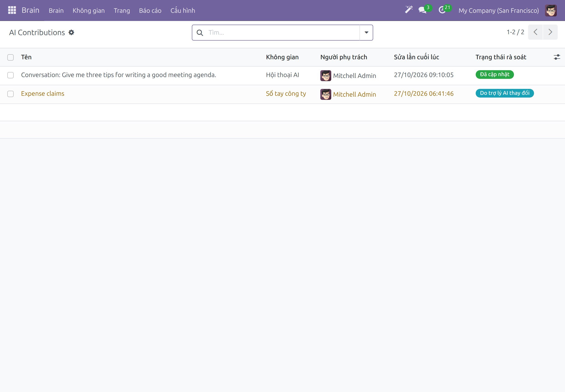Sort by Trạng thái rà soát header
This screenshot has height=392, width=565.
pos(501,57)
